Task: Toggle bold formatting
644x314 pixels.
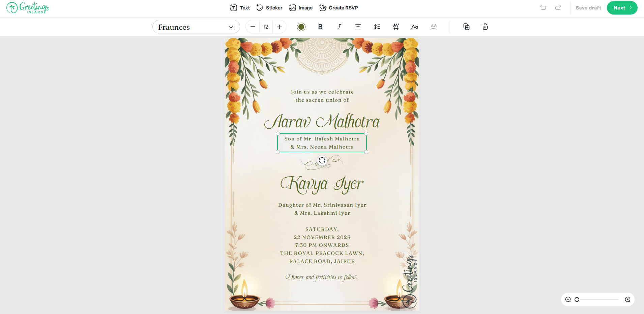Action: click(x=320, y=27)
